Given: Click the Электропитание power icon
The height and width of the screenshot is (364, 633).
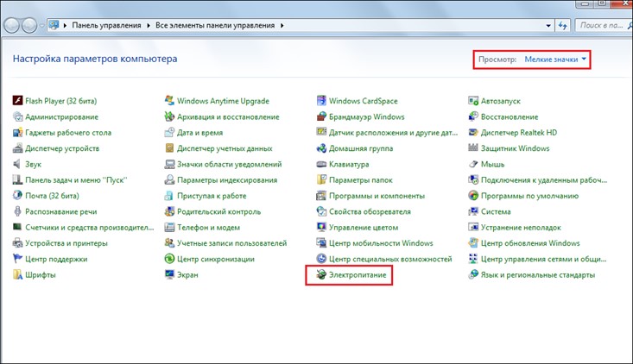Looking at the screenshot, I should 321,275.
